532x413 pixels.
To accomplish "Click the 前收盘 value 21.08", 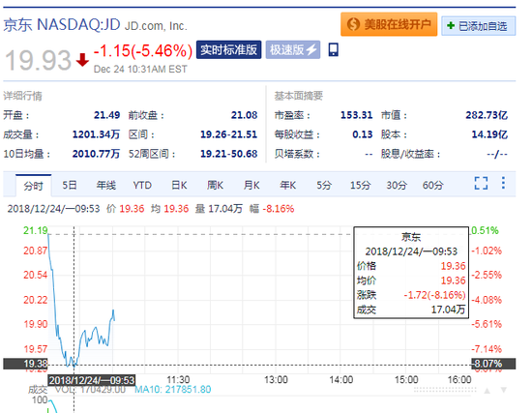I will (245, 115).
